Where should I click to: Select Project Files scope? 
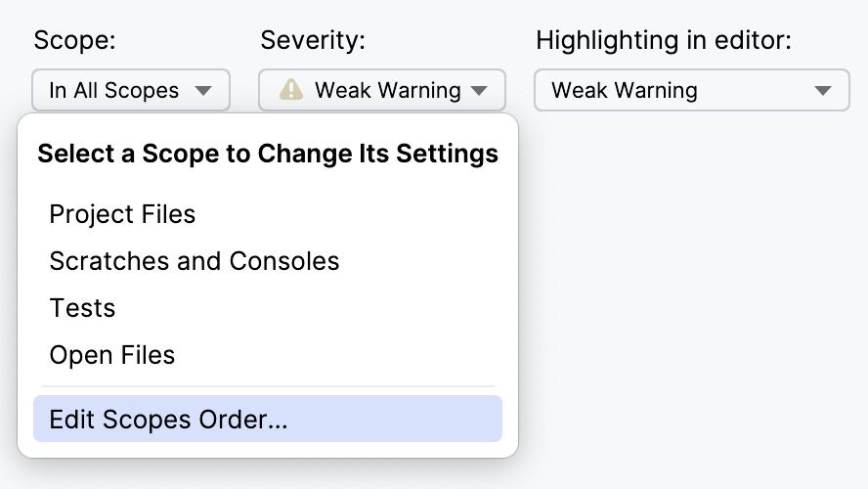122,214
